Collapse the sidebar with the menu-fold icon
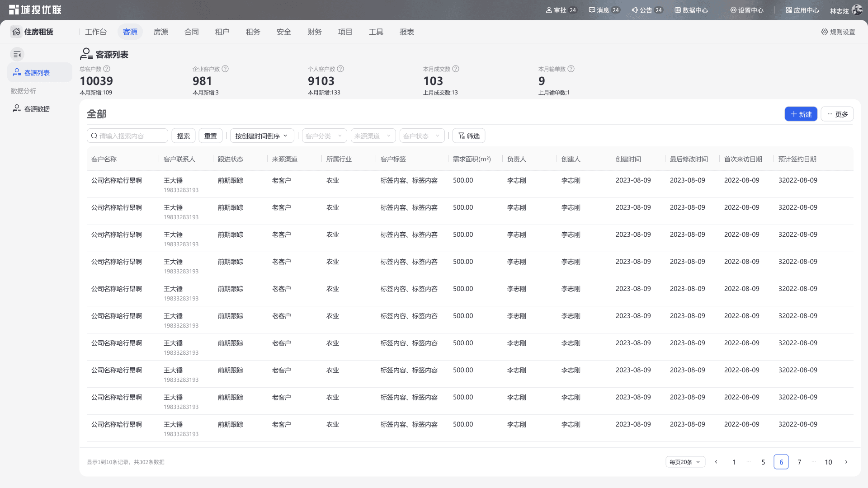Image resolution: width=868 pixels, height=488 pixels. 17,54
